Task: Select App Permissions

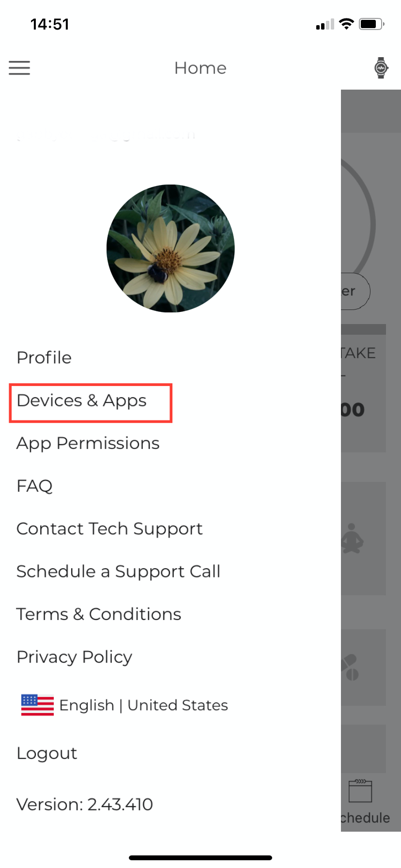Action: click(88, 443)
